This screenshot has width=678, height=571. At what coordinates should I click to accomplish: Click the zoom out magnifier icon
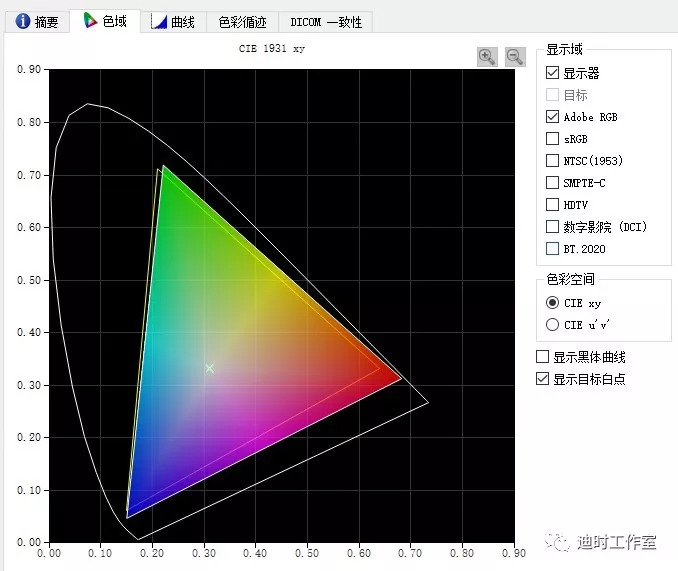coord(515,57)
